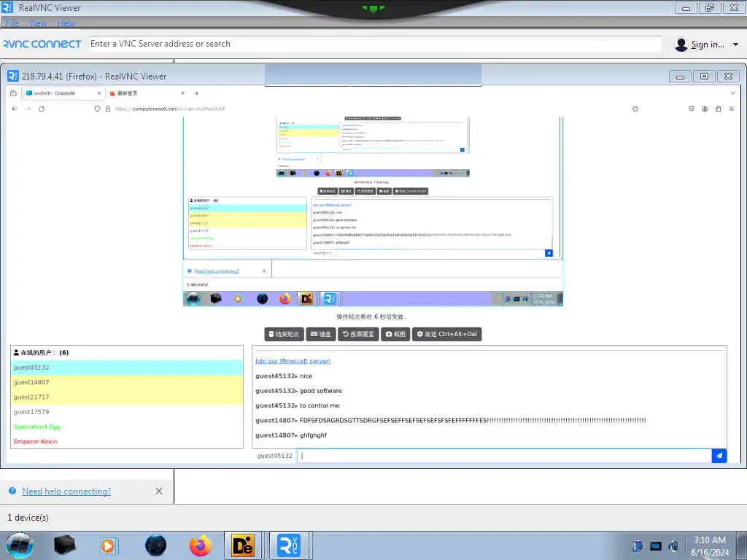Select guest14807 in the online users list

(127, 382)
